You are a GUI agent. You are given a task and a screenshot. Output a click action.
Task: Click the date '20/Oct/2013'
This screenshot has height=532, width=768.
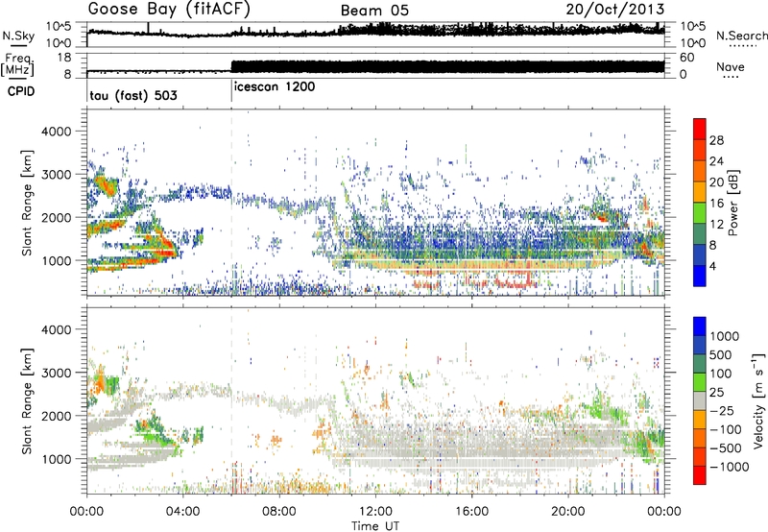[615, 10]
